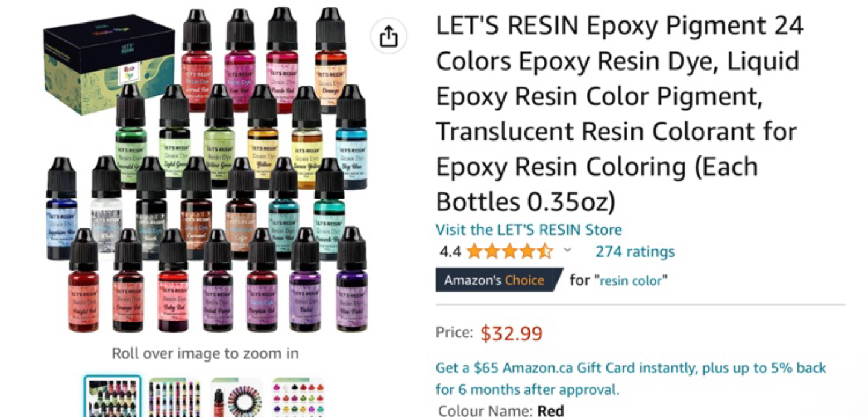Viewport: 868px width, 417px height.
Task: Open the 274 ratings link
Action: 635,251
